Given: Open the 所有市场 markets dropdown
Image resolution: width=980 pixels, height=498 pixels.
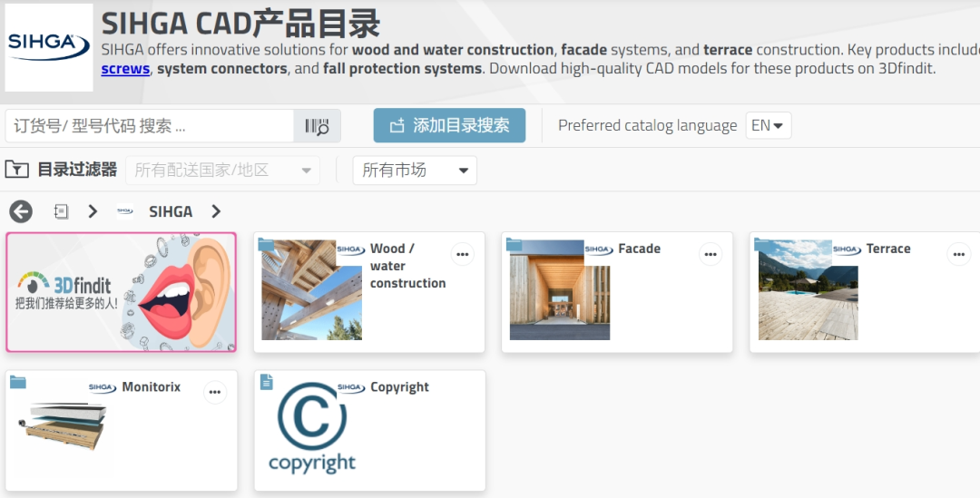Looking at the screenshot, I should [x=415, y=170].
